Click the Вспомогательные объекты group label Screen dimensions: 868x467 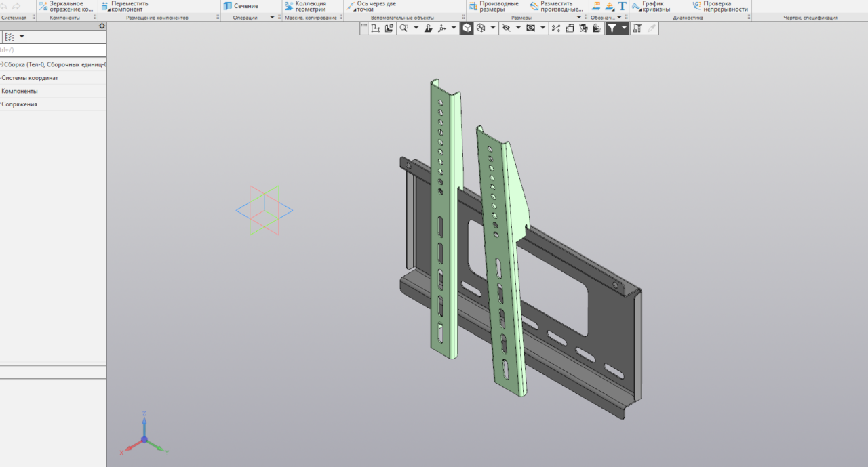[402, 18]
